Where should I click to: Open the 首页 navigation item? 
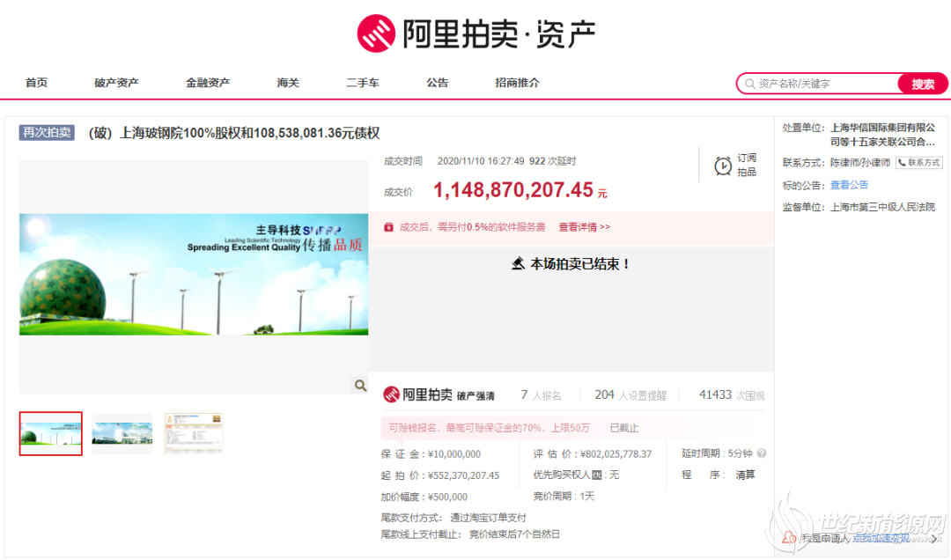click(36, 83)
